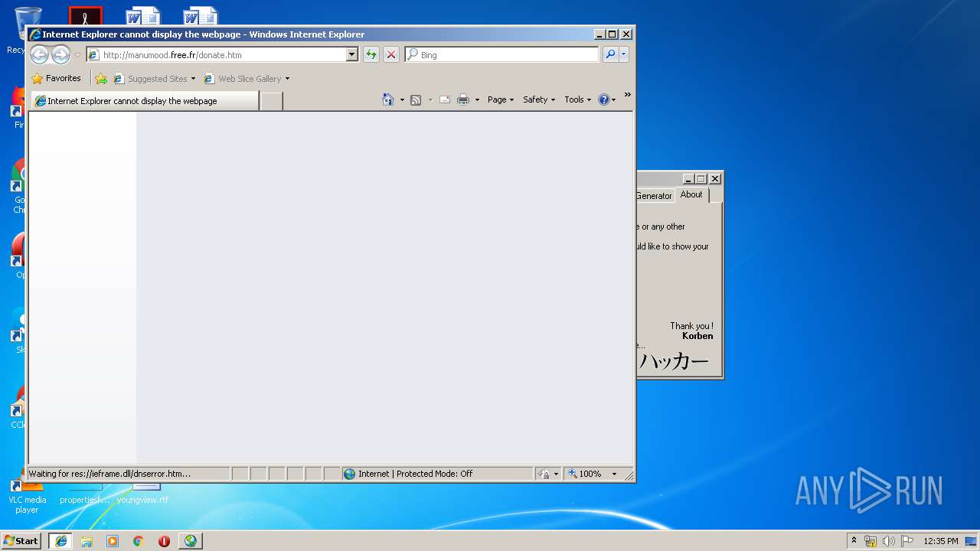980x551 pixels.
Task: Print the page with printer icon
Action: 463,100
